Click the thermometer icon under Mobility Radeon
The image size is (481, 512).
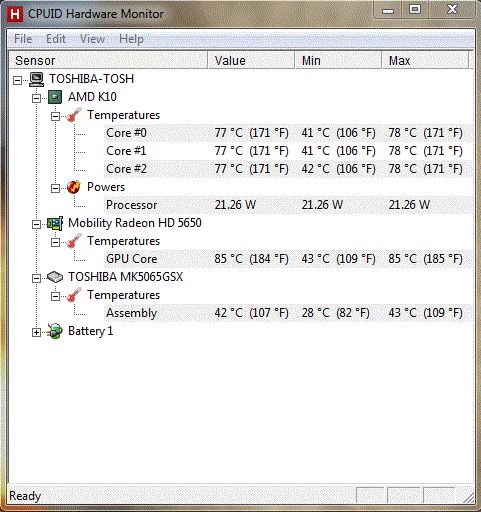[x=74, y=241]
